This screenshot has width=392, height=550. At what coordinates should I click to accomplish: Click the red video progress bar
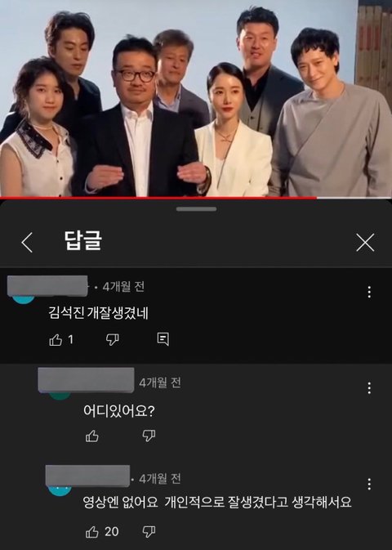tap(158, 198)
